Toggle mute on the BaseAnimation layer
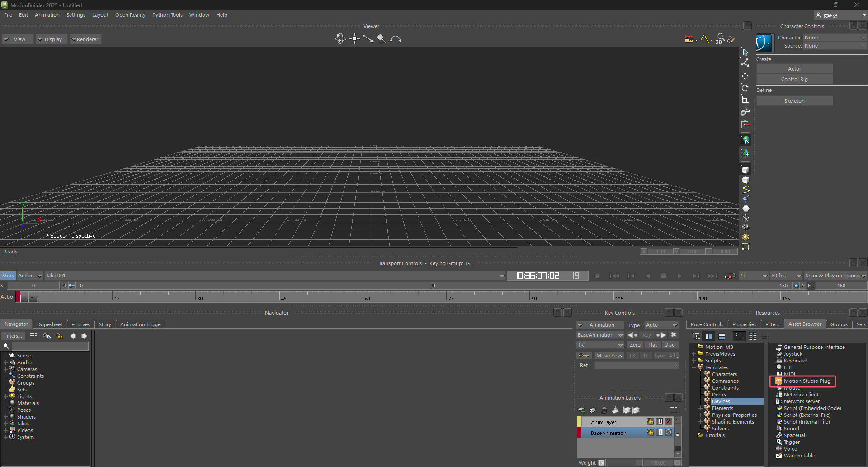Screen dimensions: 868x467 (x=668, y=433)
